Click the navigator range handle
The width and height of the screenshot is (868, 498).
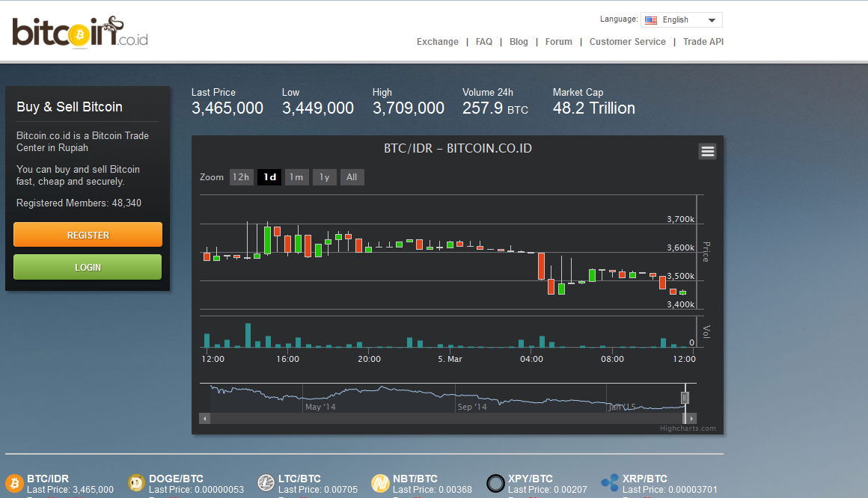click(685, 397)
